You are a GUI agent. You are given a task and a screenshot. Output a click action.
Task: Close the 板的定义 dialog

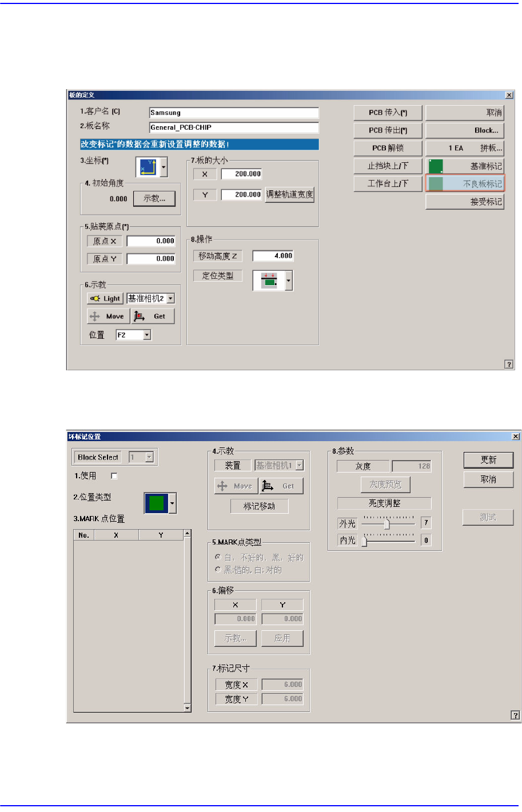pos(509,95)
